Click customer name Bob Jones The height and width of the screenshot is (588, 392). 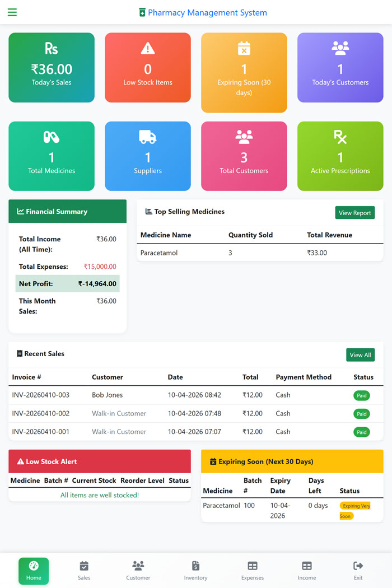pos(108,395)
